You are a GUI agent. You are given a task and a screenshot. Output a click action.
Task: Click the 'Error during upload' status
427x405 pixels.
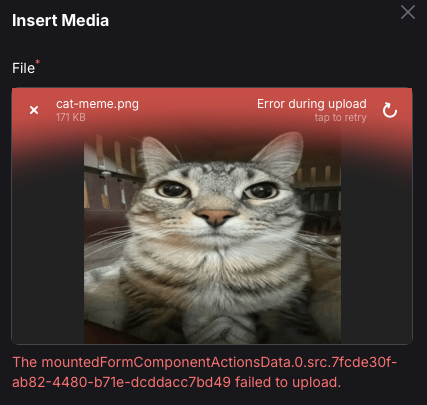click(312, 104)
